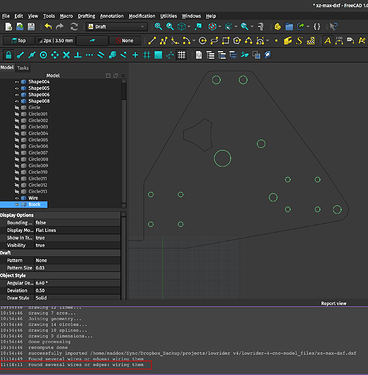Toggle visibility of Shape005 in tree

(x=17, y=88)
